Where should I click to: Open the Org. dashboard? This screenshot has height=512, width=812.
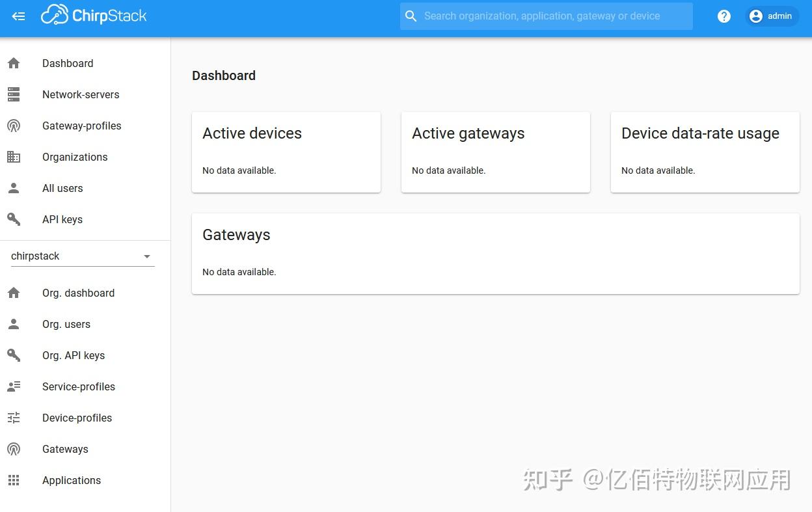point(78,293)
